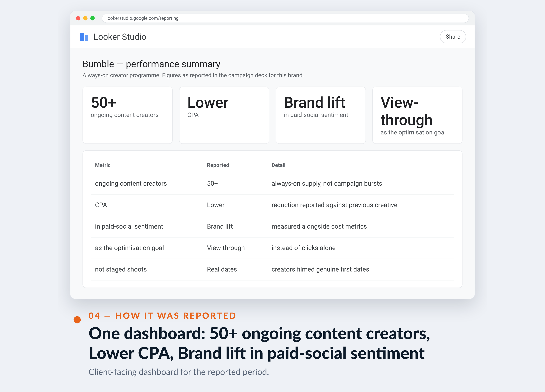The width and height of the screenshot is (545, 392).
Task: Click the green maximize window dot
Action: (x=92, y=18)
